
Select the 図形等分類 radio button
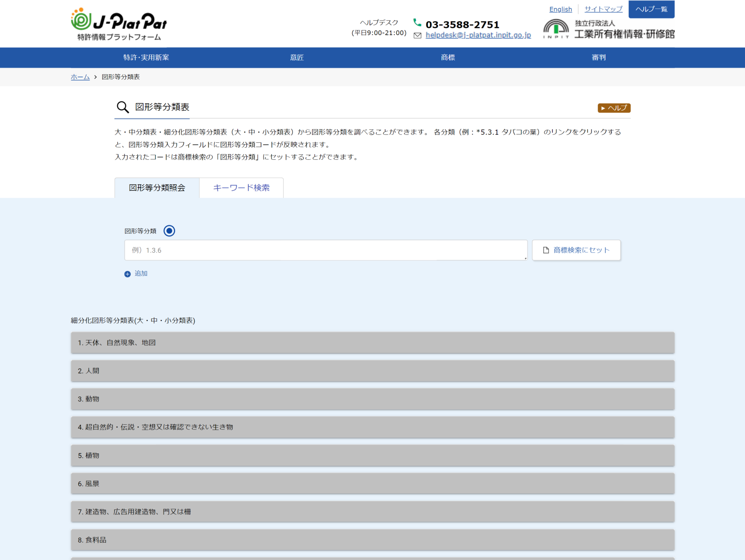[169, 231]
